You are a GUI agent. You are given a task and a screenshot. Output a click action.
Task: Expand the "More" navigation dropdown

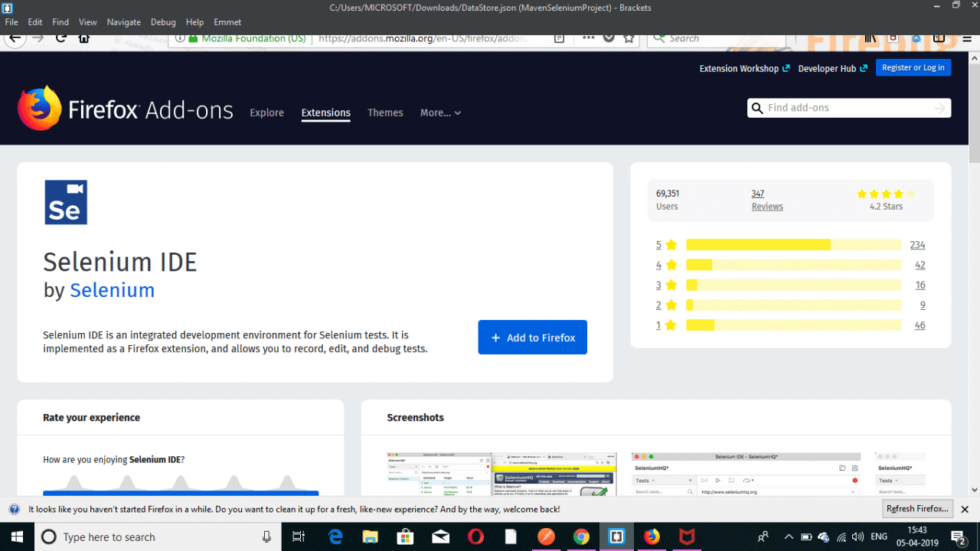pos(440,112)
